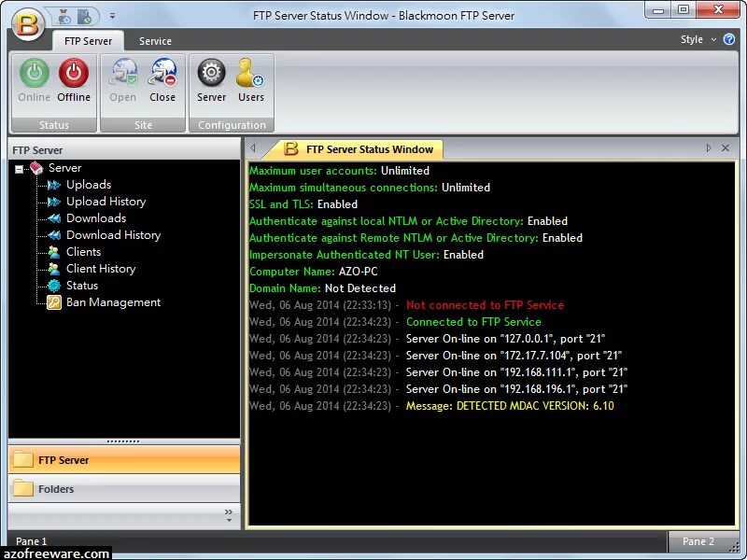Click the Pane 2 status bar entry

(x=698, y=541)
